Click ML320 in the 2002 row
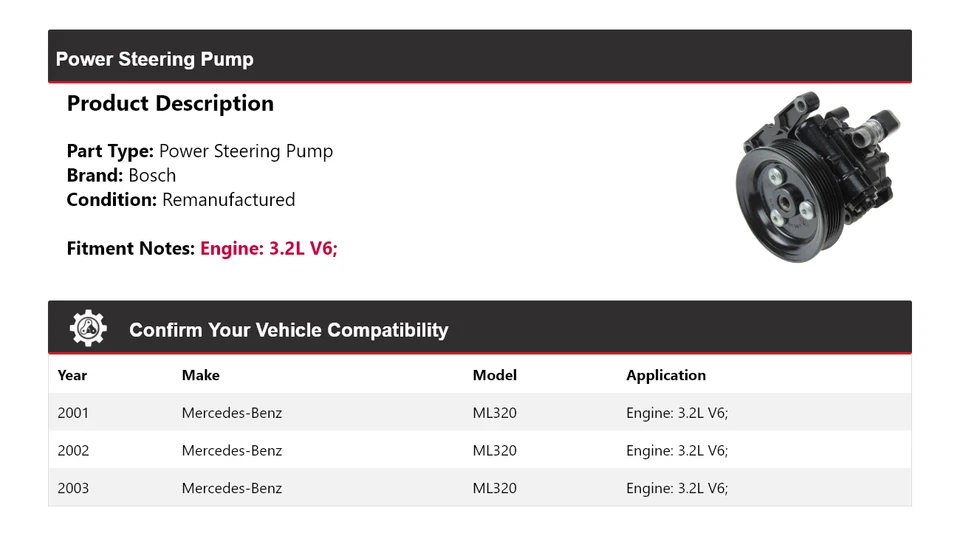 (494, 450)
